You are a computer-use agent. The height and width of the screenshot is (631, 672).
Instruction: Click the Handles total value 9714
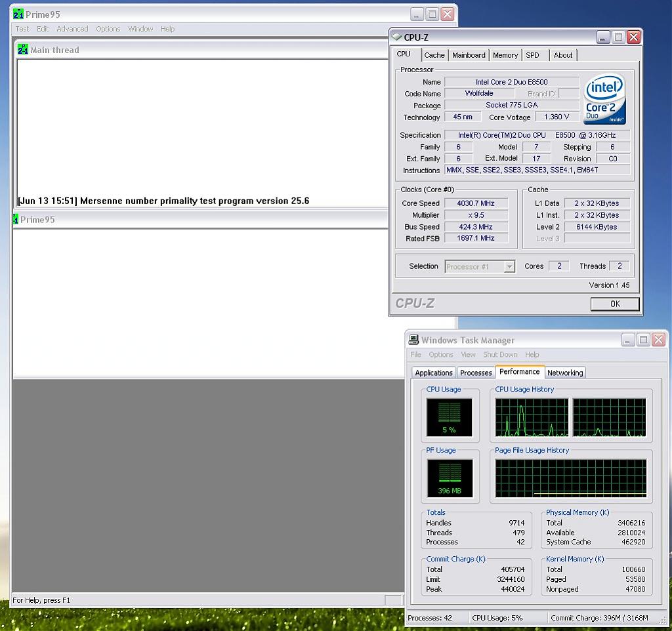click(x=516, y=523)
